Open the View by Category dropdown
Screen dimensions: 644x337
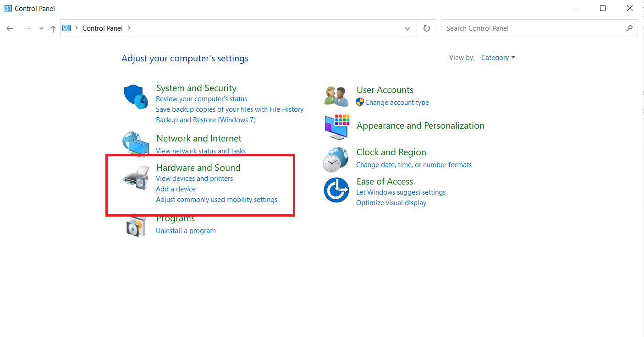(x=498, y=58)
